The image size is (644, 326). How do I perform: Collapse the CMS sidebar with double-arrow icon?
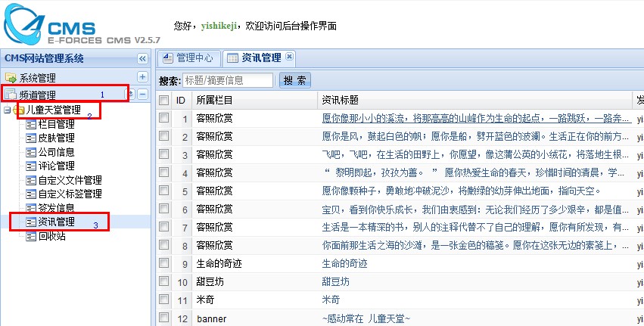click(x=142, y=58)
